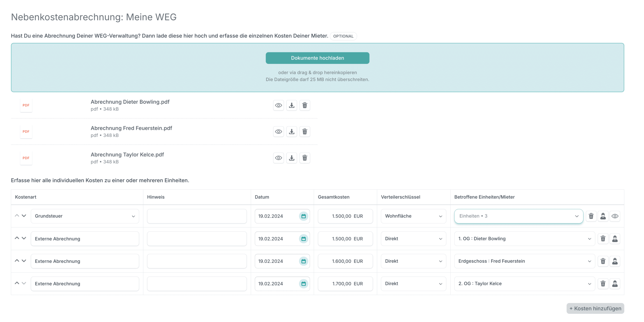Toggle eye icon in Grundsteuer row
The height and width of the screenshot is (322, 644).
pyautogui.click(x=615, y=216)
